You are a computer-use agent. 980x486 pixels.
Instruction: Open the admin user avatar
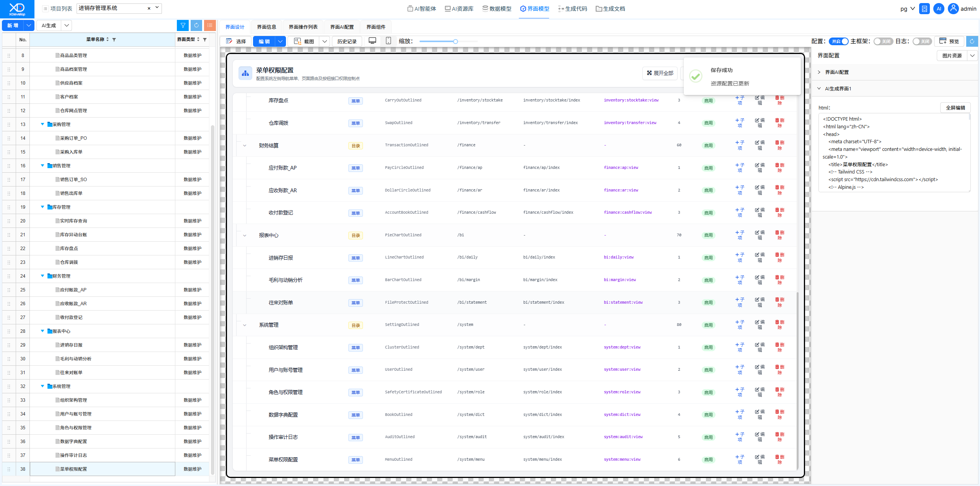click(x=953, y=8)
